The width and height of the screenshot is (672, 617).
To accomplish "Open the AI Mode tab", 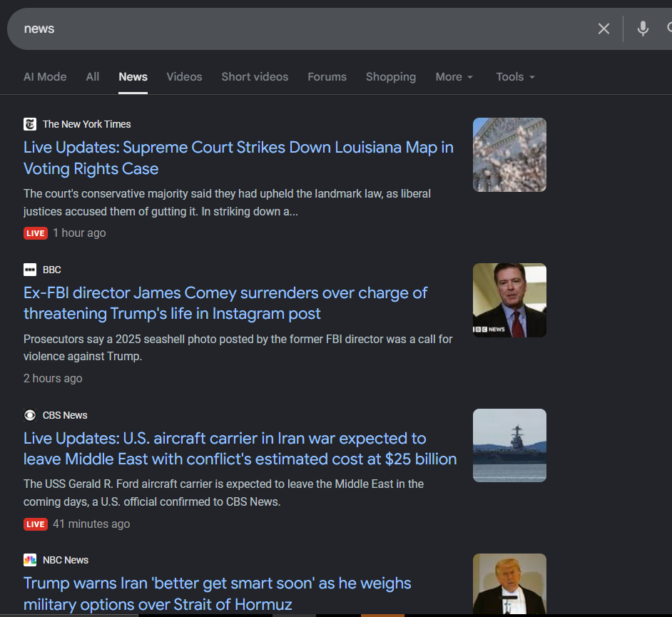I will point(45,77).
